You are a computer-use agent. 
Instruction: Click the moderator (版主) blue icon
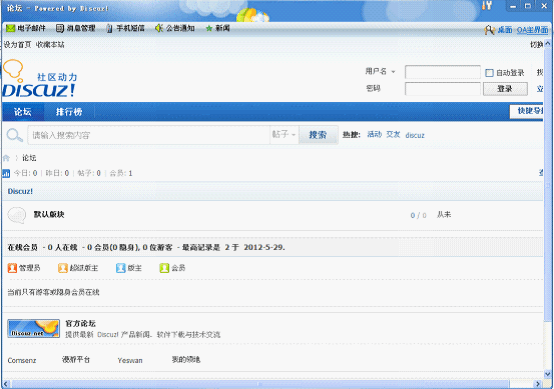(x=121, y=268)
